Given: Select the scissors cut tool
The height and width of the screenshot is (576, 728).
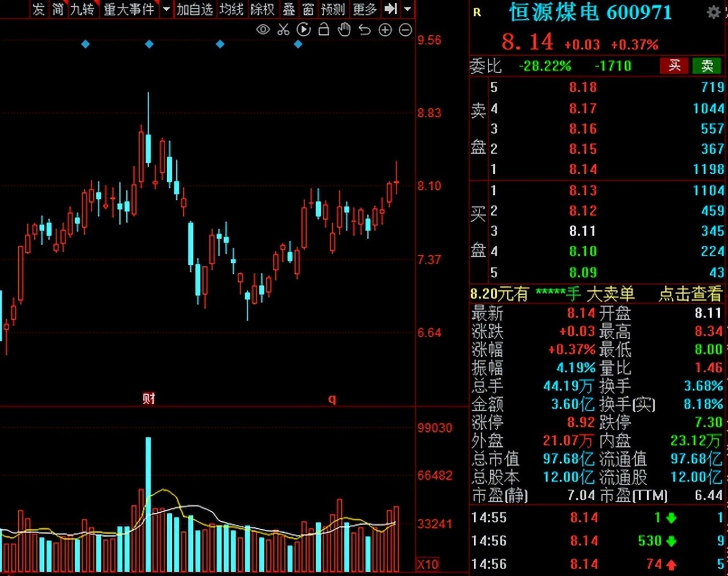Looking at the screenshot, I should tap(283, 30).
